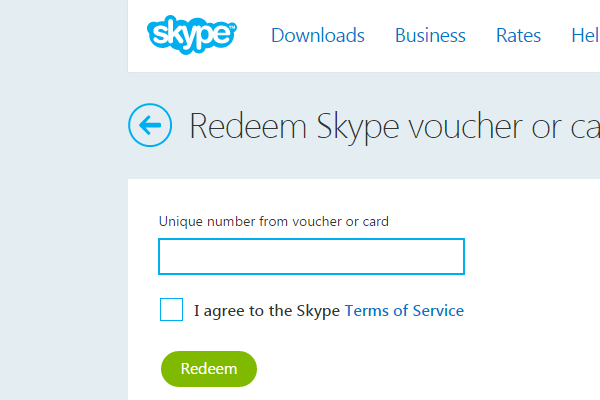Click the blank white area right of the voucher field
Screen dimensions: 600x400
pyautogui.click(x=532, y=256)
